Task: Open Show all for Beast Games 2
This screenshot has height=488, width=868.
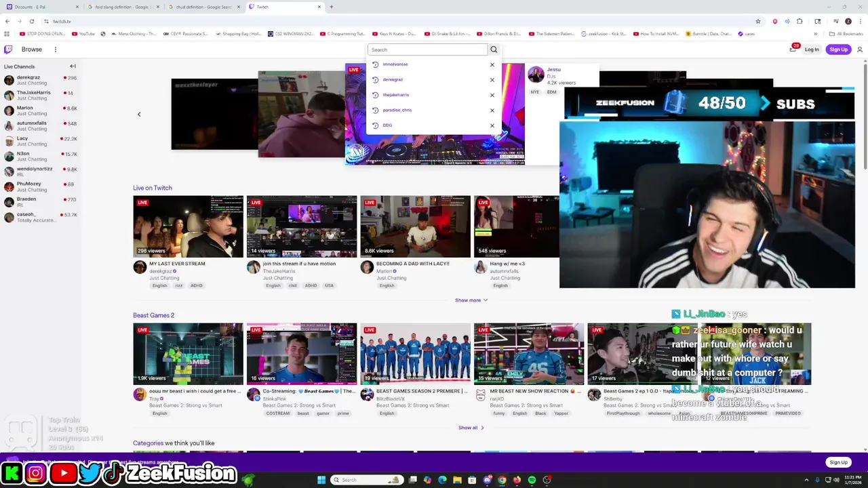Action: click(x=471, y=428)
